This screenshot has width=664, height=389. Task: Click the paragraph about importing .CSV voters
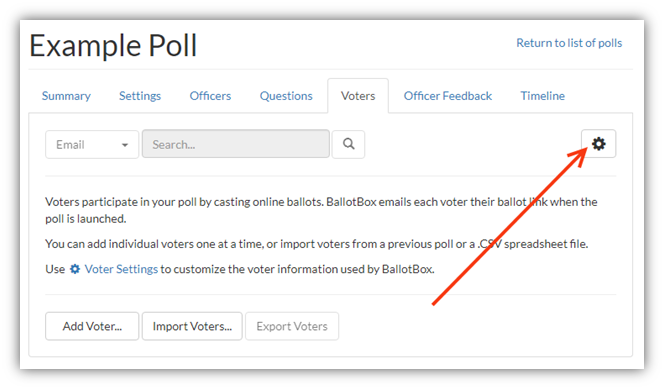click(x=316, y=244)
